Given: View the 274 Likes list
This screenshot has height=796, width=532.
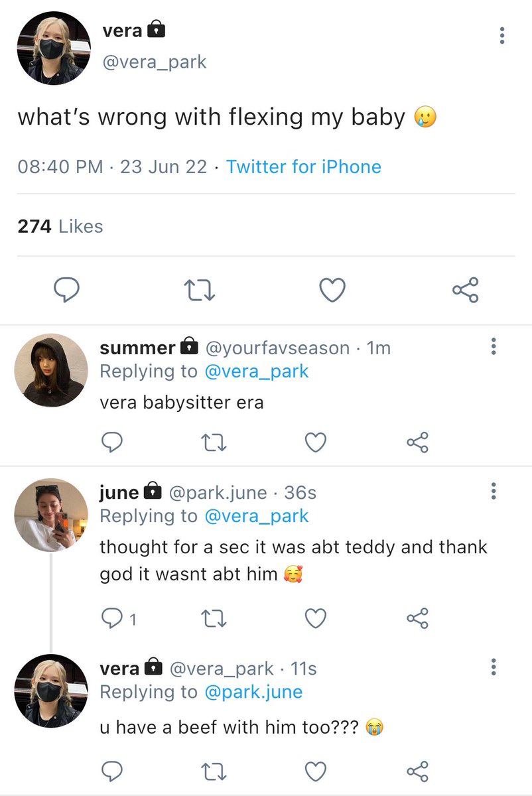Looking at the screenshot, I should (x=60, y=226).
